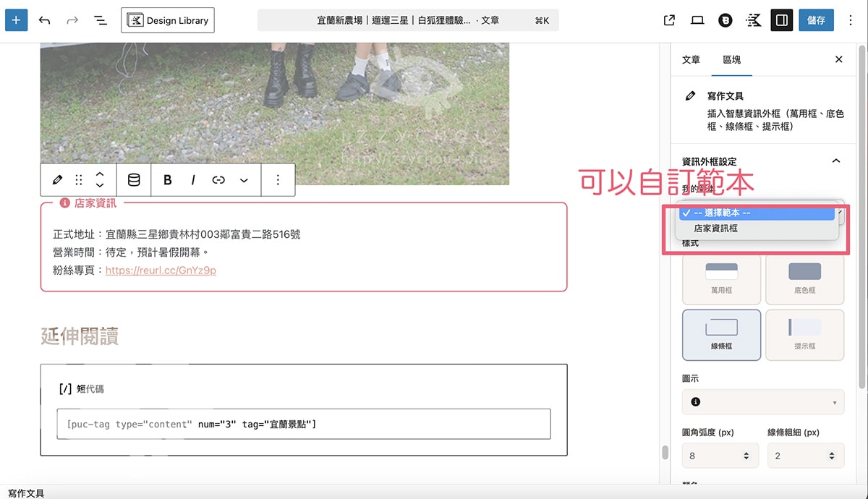Viewport: 868px width, 499px height.
Task: Select the 萬用框 style
Action: pyautogui.click(x=721, y=279)
